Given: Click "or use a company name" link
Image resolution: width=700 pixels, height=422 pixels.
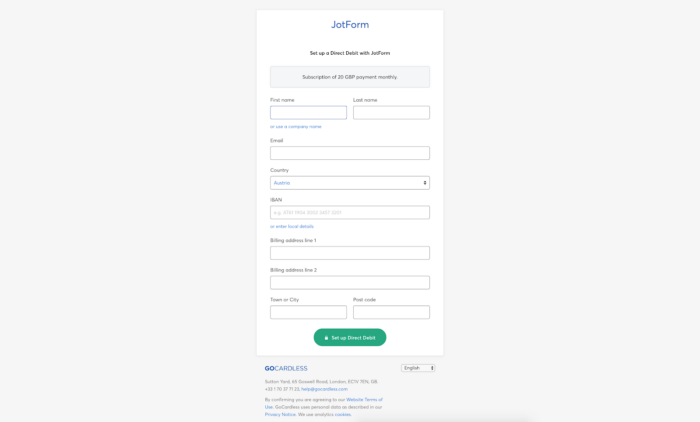Looking at the screenshot, I should point(296,127).
